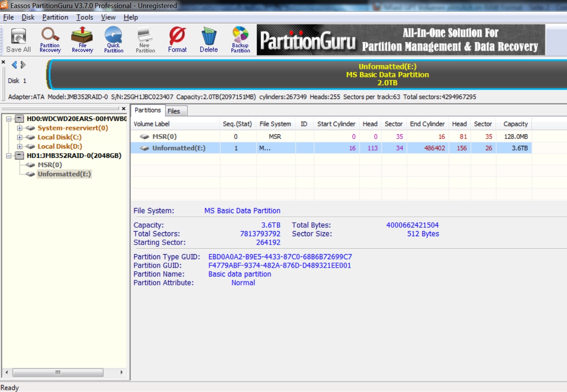Open the Partition menu
This screenshot has width=567, height=392.
click(x=55, y=17)
